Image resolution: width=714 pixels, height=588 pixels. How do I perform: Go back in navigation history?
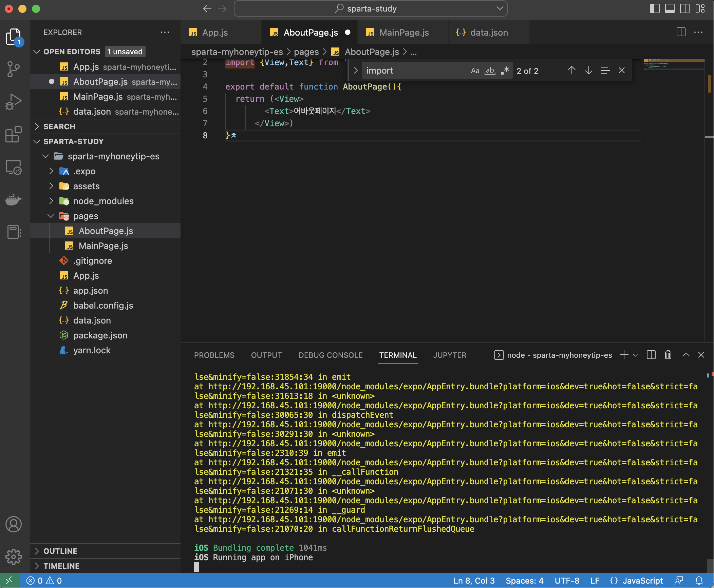coord(207,9)
